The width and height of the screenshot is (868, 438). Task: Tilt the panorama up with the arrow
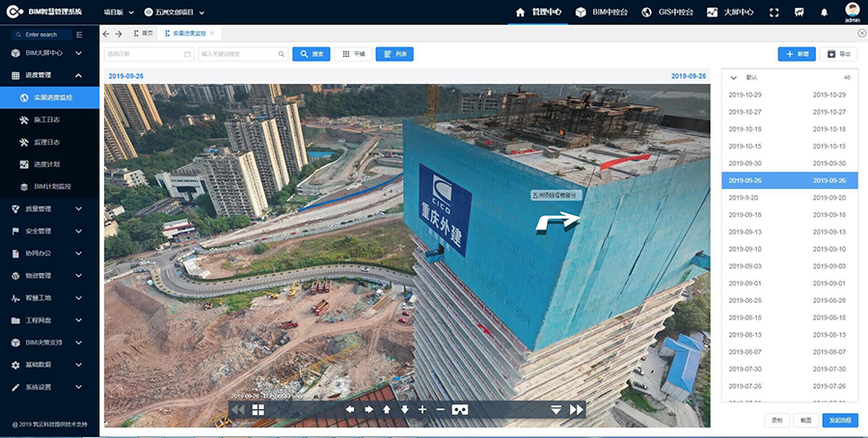(x=387, y=410)
